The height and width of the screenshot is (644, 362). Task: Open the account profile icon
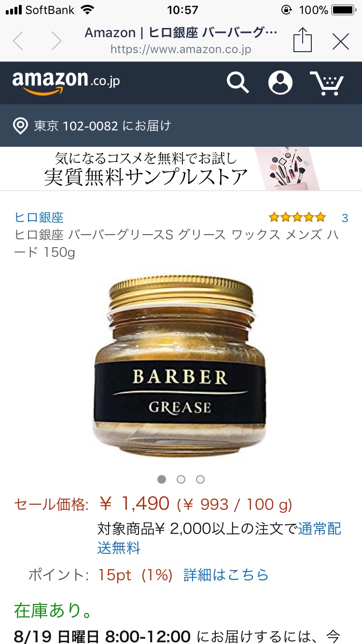point(280,83)
